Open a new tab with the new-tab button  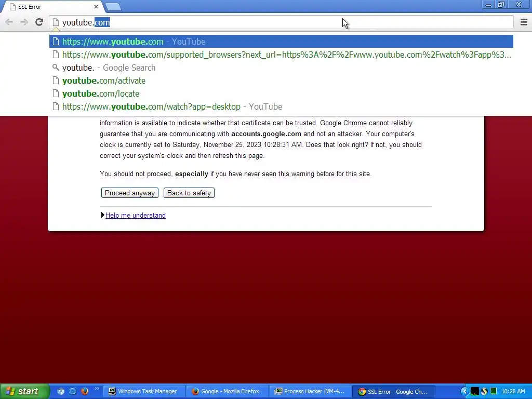click(x=113, y=6)
